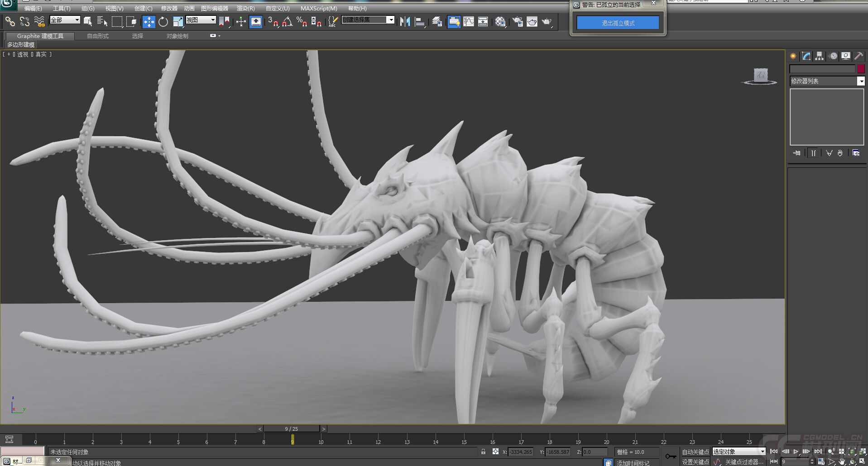Click the Select and Link chain icon
868x466 pixels.
coord(10,21)
